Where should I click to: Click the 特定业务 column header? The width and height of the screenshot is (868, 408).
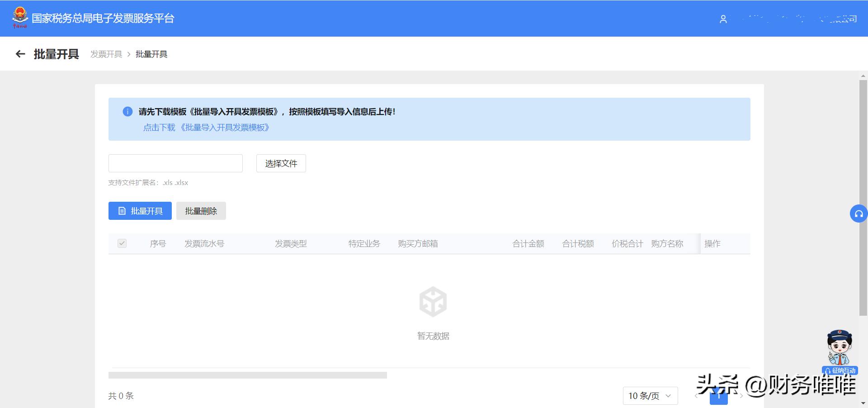pos(364,244)
